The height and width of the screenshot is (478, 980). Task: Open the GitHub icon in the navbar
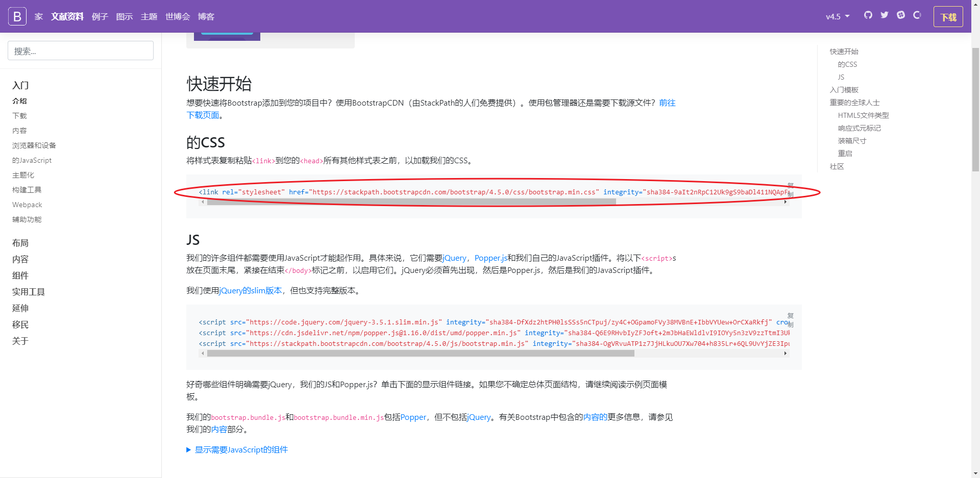tap(868, 15)
